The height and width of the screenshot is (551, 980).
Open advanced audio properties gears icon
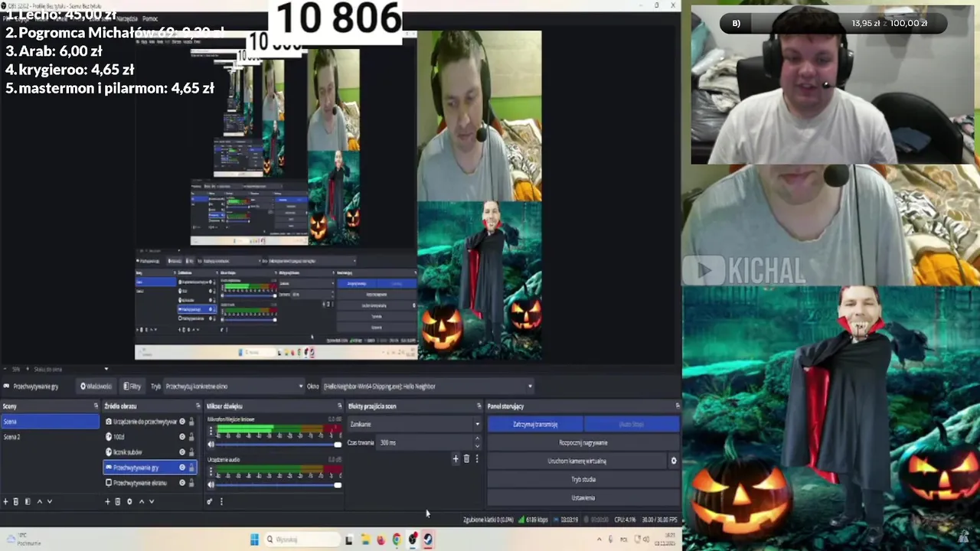pyautogui.click(x=209, y=501)
